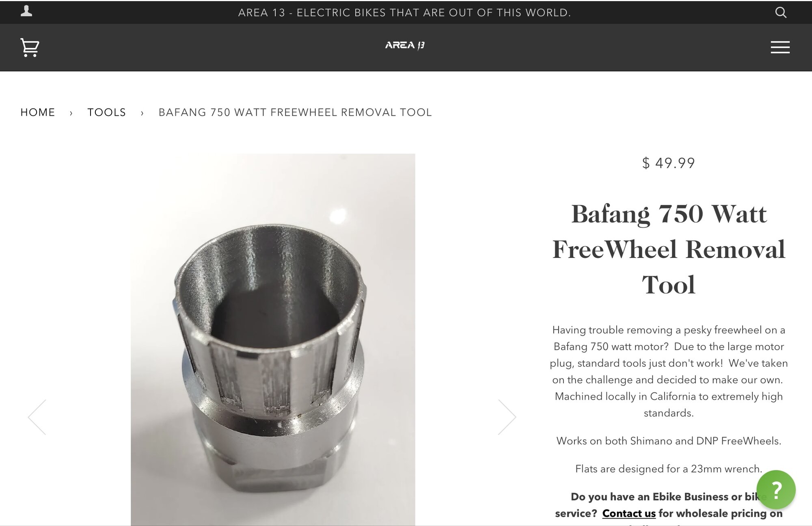
Task: Follow the Contact us link
Action: coord(629,513)
